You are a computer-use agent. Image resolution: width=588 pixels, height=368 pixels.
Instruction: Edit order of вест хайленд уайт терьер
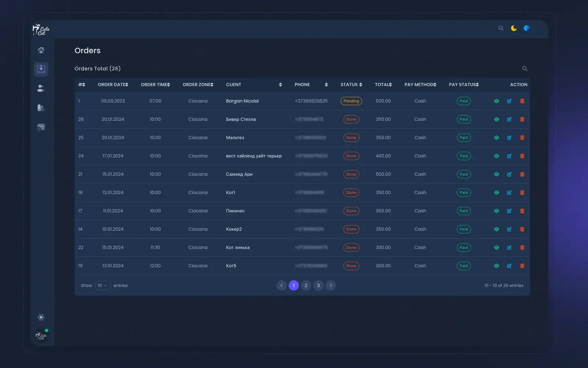[509, 156]
